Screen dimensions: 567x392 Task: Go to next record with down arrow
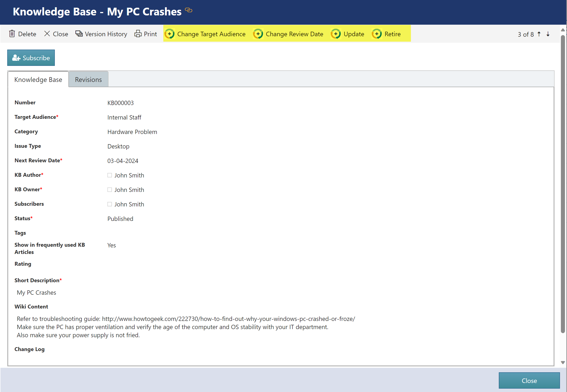coord(548,34)
